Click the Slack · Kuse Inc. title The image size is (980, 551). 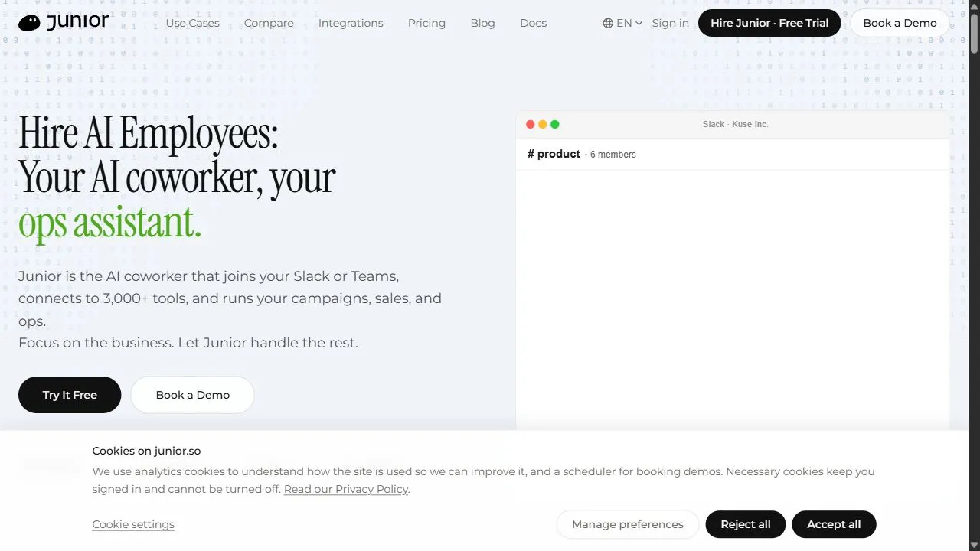[735, 124]
